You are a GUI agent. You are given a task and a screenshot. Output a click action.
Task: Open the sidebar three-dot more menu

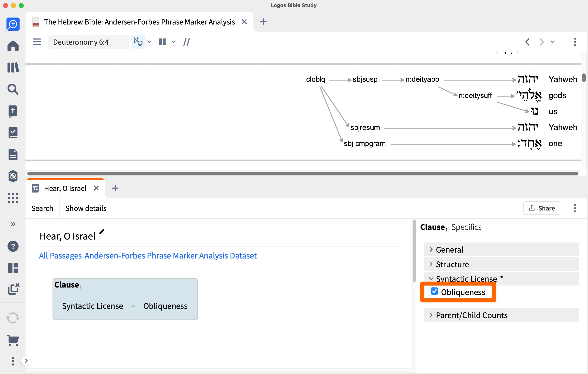[x=13, y=361]
